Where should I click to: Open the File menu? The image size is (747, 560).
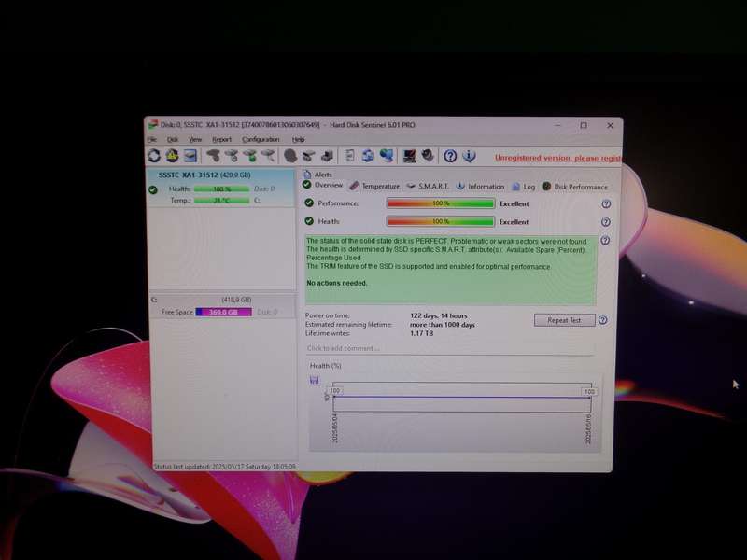tap(152, 139)
